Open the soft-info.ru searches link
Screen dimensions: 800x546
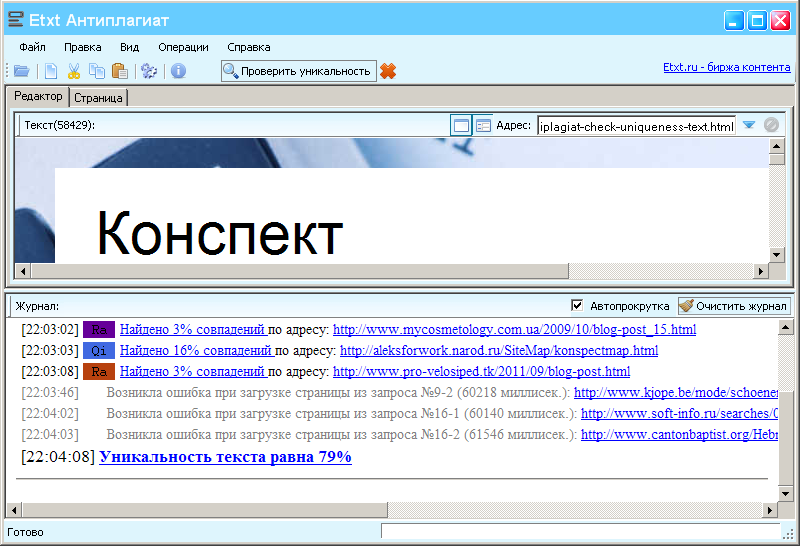tap(679, 413)
